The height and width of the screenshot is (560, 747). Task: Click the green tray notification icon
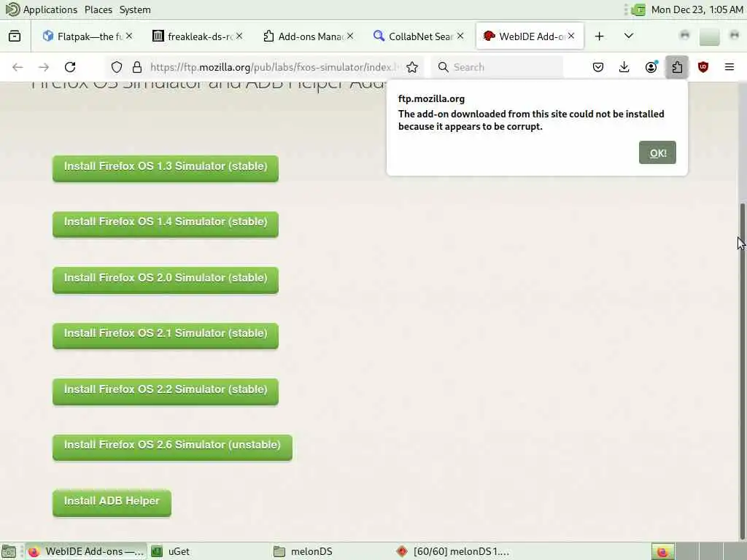coord(638,9)
